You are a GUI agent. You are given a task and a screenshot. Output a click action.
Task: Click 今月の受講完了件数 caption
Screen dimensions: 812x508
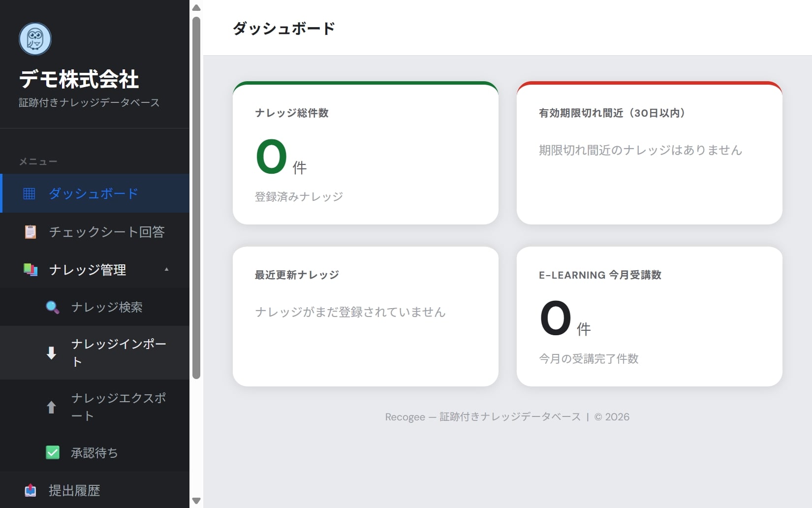click(x=589, y=358)
